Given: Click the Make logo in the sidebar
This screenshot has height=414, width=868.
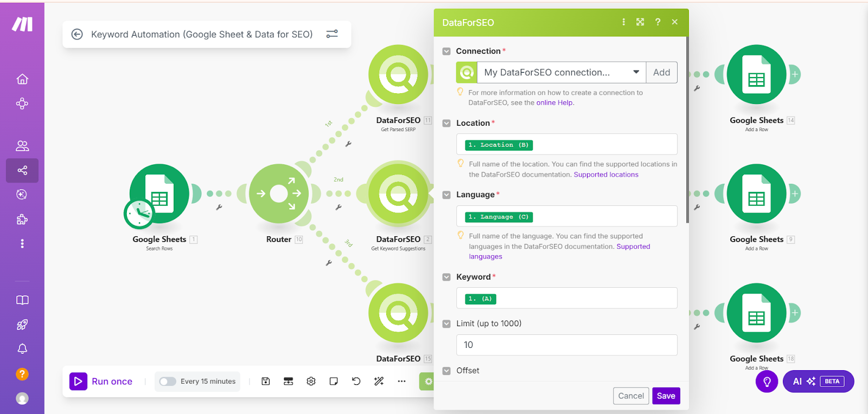Looking at the screenshot, I should pos(22,24).
